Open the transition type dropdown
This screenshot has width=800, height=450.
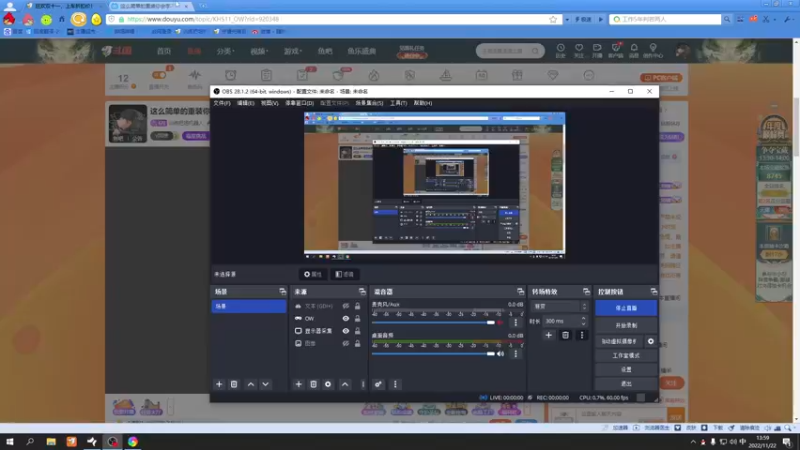click(x=560, y=306)
